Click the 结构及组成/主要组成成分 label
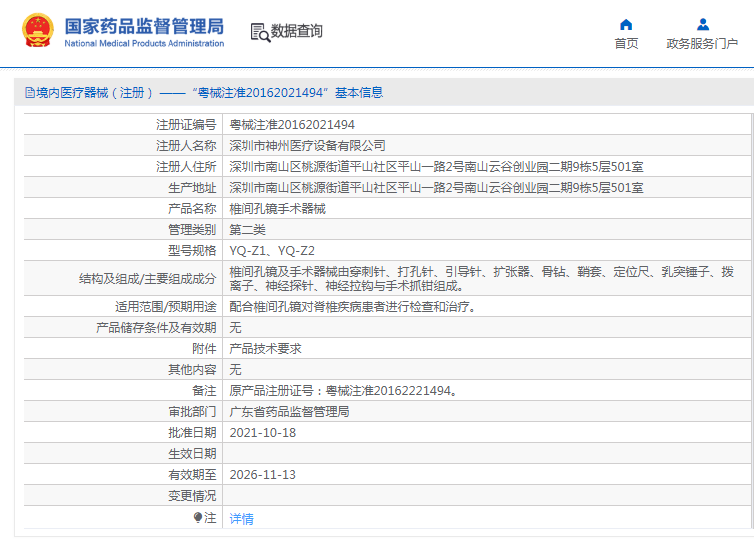This screenshot has height=540, width=754. pyautogui.click(x=147, y=279)
